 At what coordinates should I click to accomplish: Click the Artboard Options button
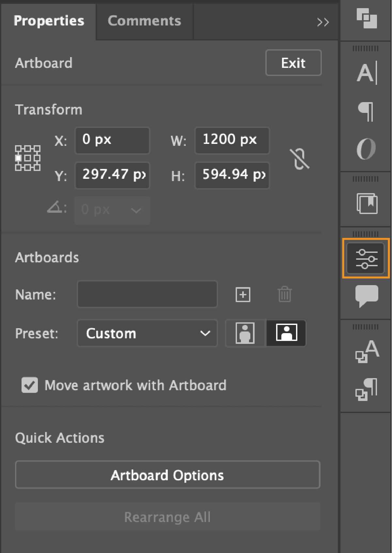167,475
